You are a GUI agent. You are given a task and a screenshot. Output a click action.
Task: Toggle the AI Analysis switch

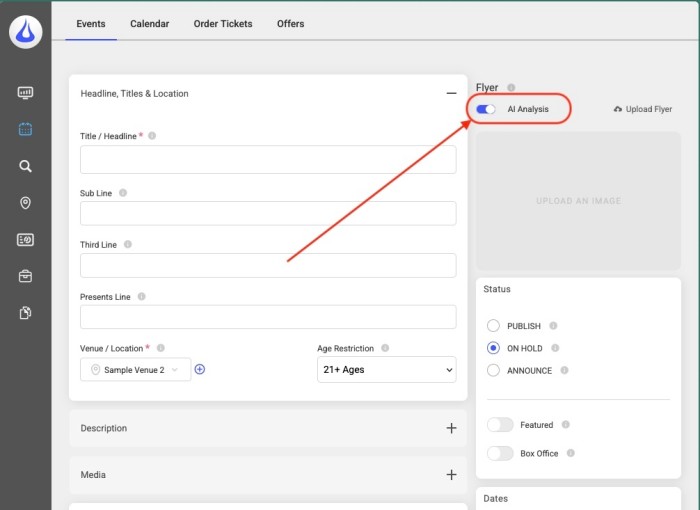(486, 109)
